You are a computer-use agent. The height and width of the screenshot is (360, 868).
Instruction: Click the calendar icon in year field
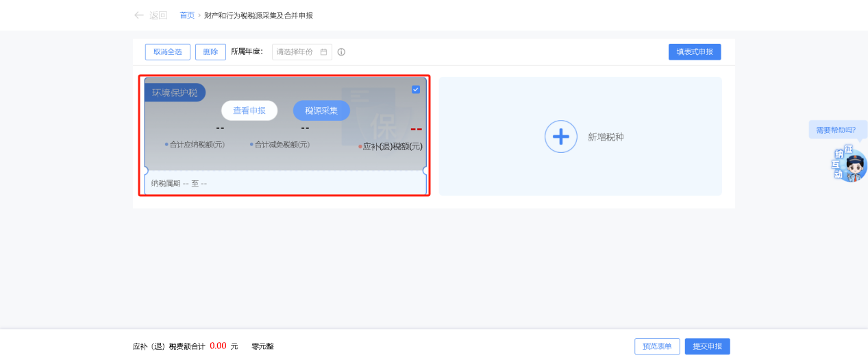coord(324,52)
